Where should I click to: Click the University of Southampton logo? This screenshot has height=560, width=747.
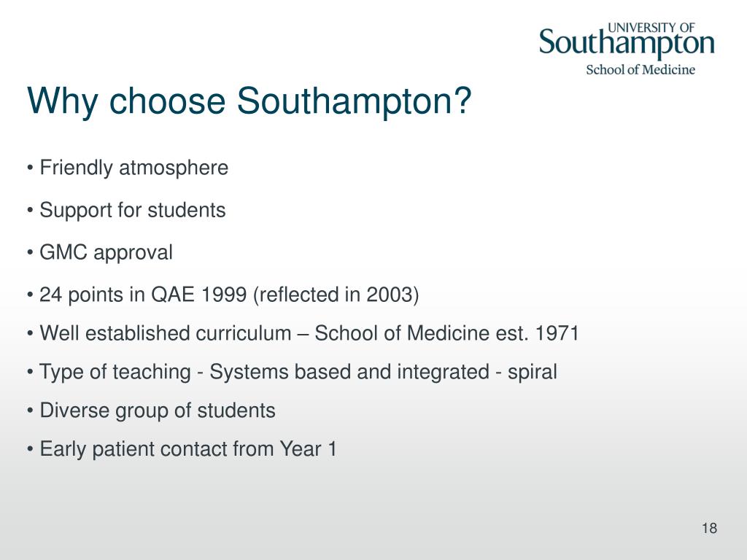(x=627, y=49)
